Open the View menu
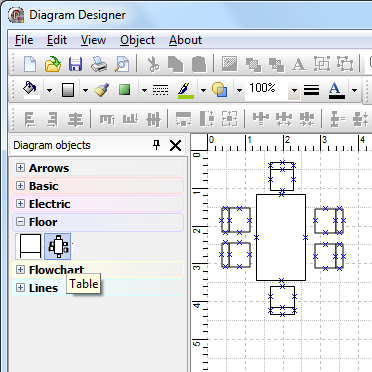The image size is (372, 372). [x=93, y=40]
